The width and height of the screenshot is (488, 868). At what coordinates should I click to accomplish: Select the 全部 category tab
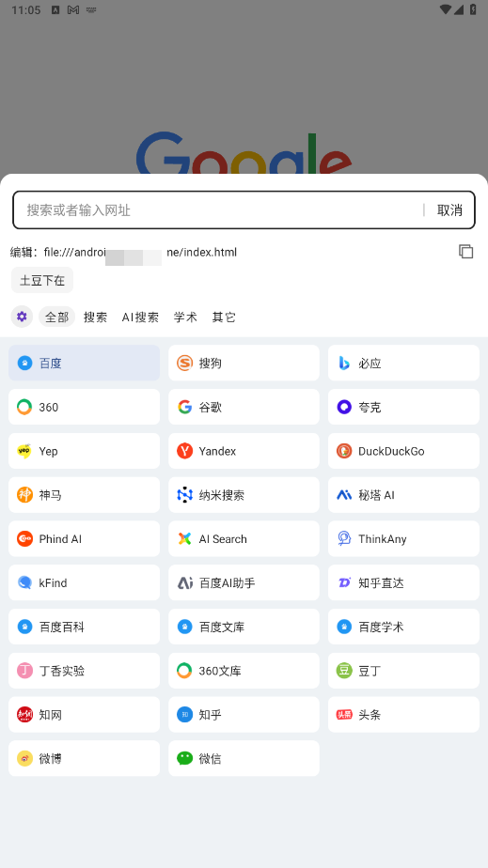pos(56,317)
